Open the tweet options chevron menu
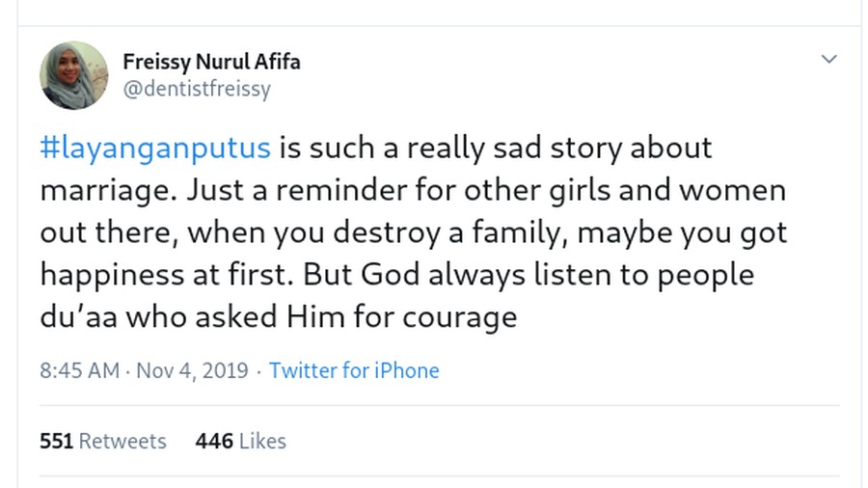This screenshot has width=868, height=488. [x=828, y=59]
